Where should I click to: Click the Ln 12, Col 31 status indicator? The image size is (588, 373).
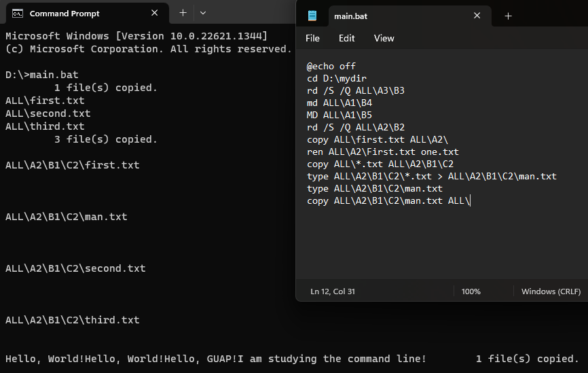(x=333, y=291)
